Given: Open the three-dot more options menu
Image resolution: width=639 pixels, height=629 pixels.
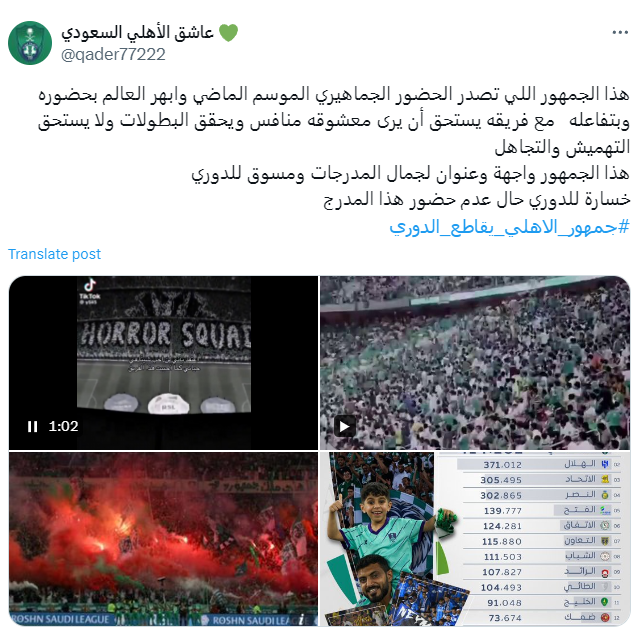Looking at the screenshot, I should click(619, 33).
